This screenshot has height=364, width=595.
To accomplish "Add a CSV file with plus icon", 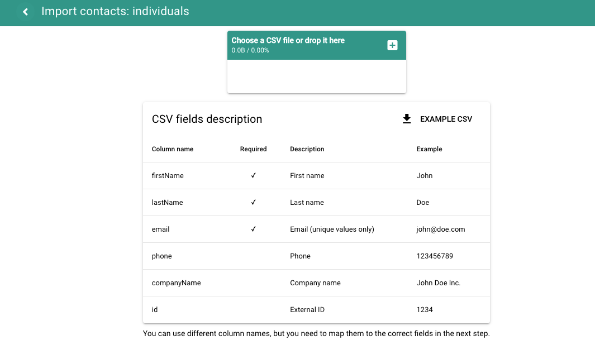I will [392, 45].
